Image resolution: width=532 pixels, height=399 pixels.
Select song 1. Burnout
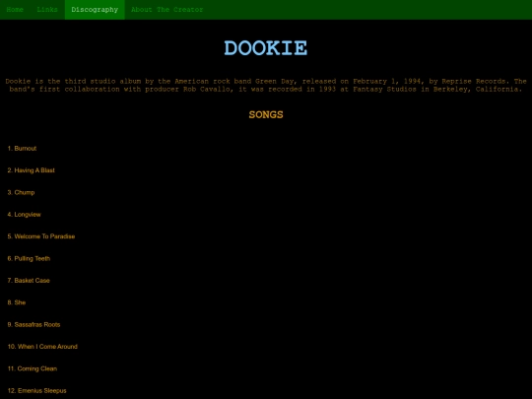22,148
